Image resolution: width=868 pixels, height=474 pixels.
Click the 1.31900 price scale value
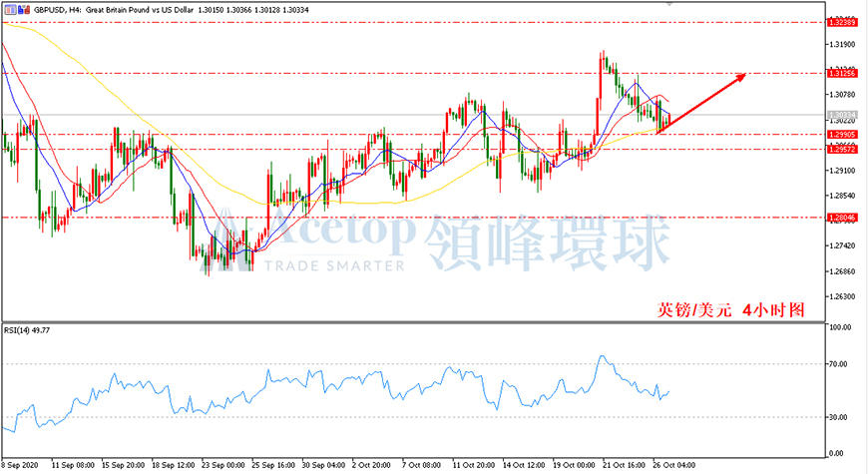click(840, 44)
